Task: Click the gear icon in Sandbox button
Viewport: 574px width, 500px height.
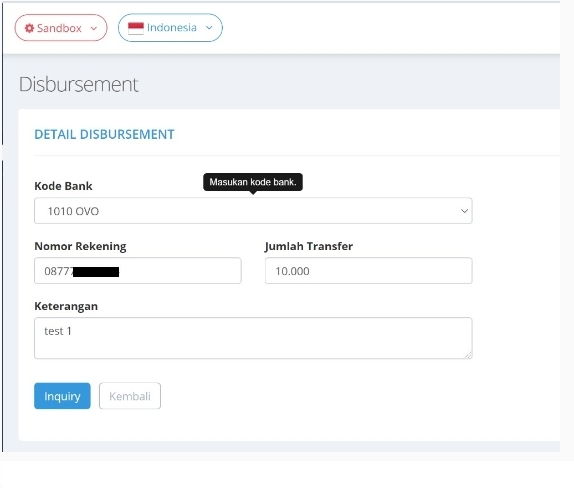Action: tap(29, 28)
